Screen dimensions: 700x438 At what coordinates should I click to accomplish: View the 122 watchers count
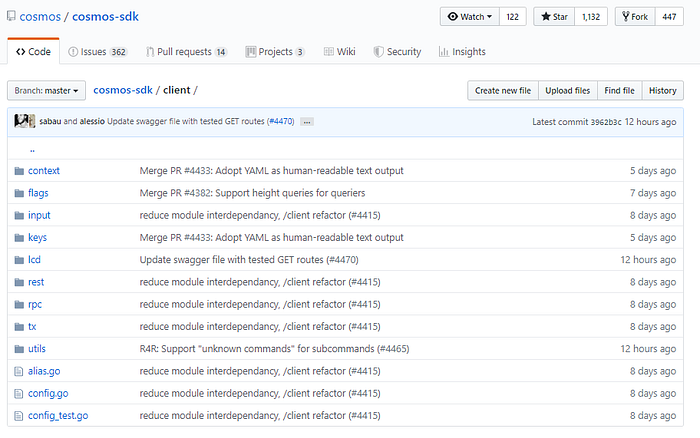[x=512, y=17]
